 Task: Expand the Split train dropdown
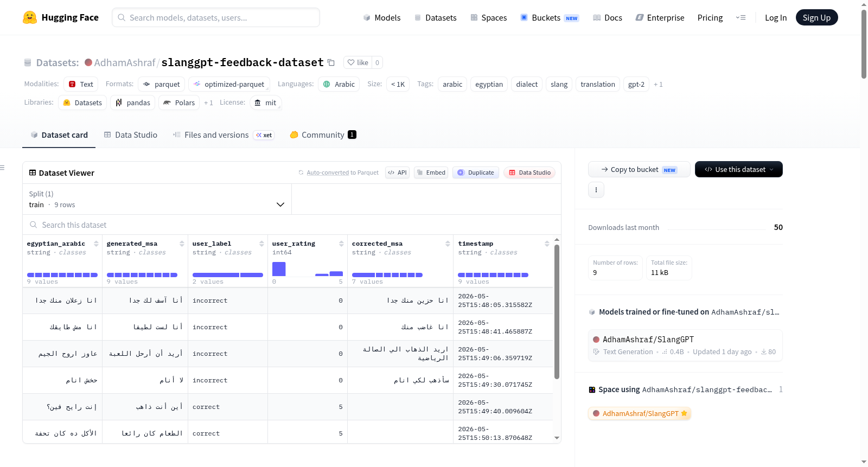point(157,199)
